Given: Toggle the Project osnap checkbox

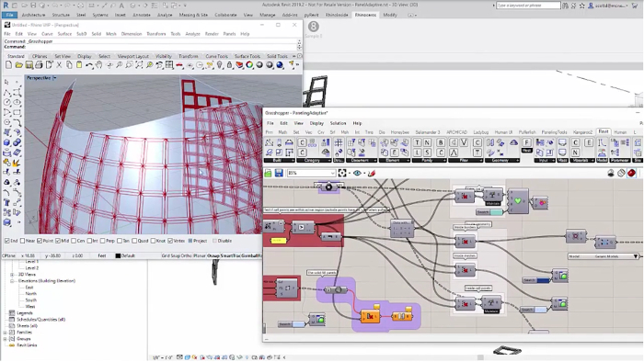Looking at the screenshot, I should (190, 241).
